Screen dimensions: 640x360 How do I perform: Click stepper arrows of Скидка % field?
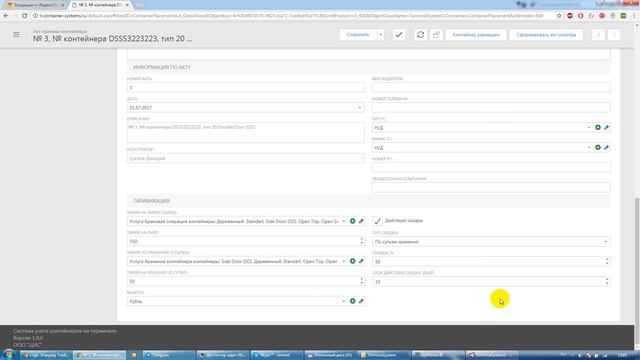click(607, 262)
